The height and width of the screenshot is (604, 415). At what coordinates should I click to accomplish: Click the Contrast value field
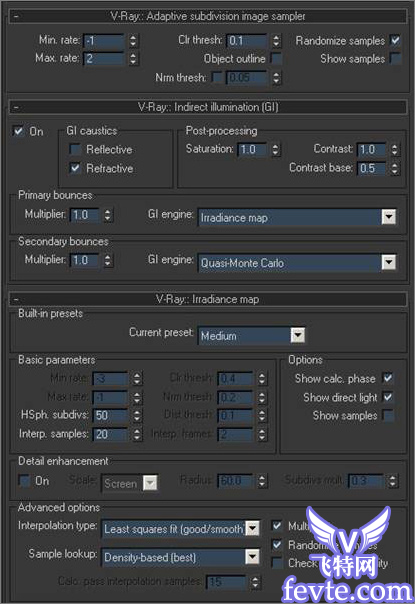(x=372, y=149)
